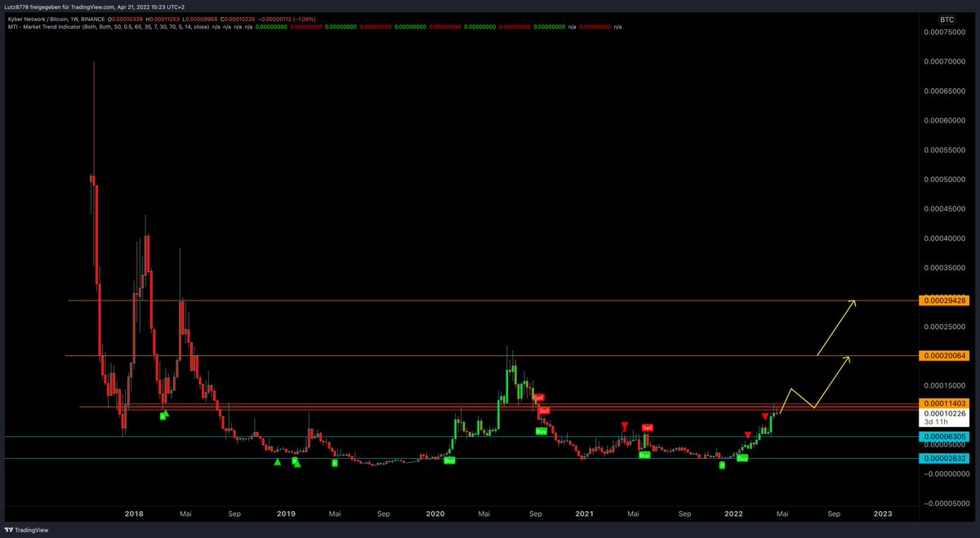Click the current price label 0.00010226

pos(944,414)
